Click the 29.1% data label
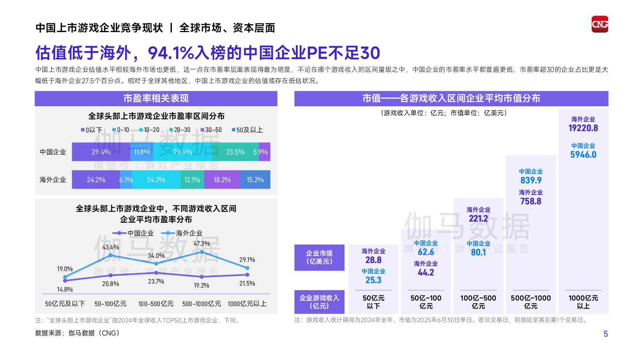644x362 pixels. pyautogui.click(x=247, y=260)
